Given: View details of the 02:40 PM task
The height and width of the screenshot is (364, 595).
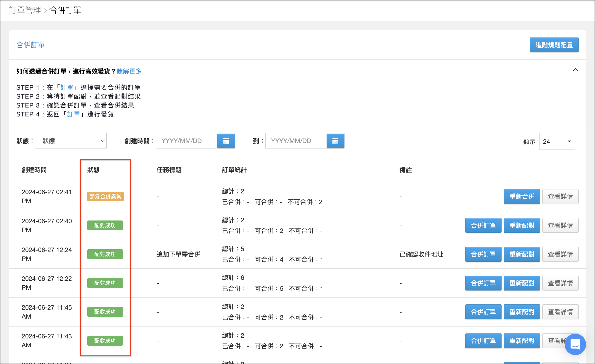Looking at the screenshot, I should (560, 225).
